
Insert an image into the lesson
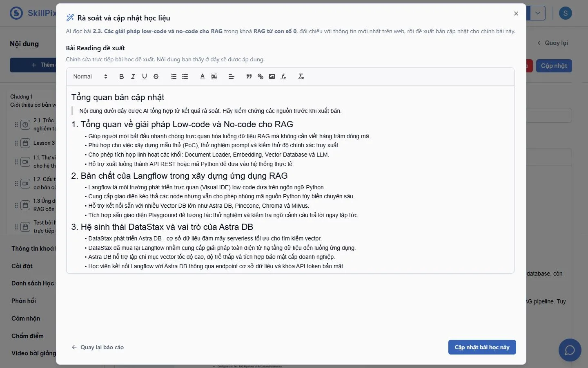[272, 76]
